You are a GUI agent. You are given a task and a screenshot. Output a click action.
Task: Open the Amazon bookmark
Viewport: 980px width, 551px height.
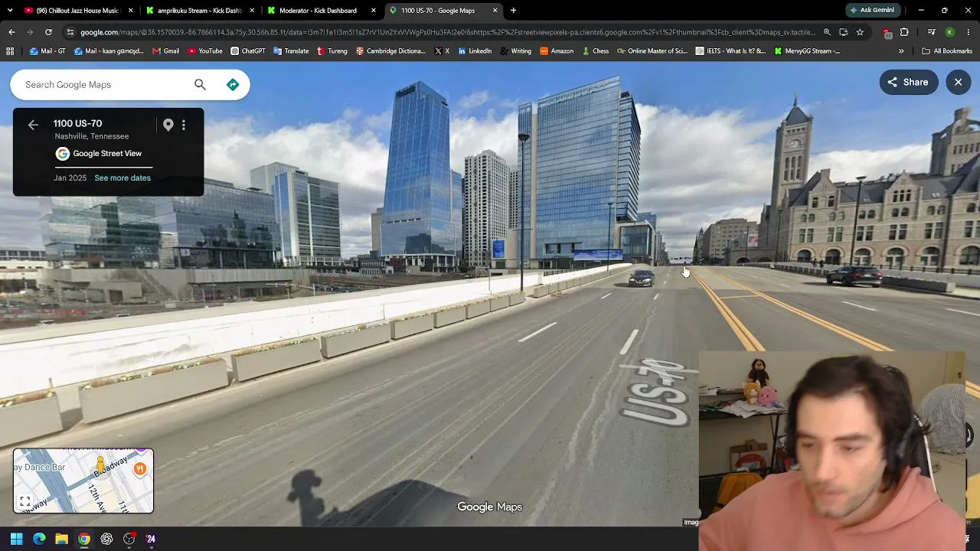[x=557, y=51]
